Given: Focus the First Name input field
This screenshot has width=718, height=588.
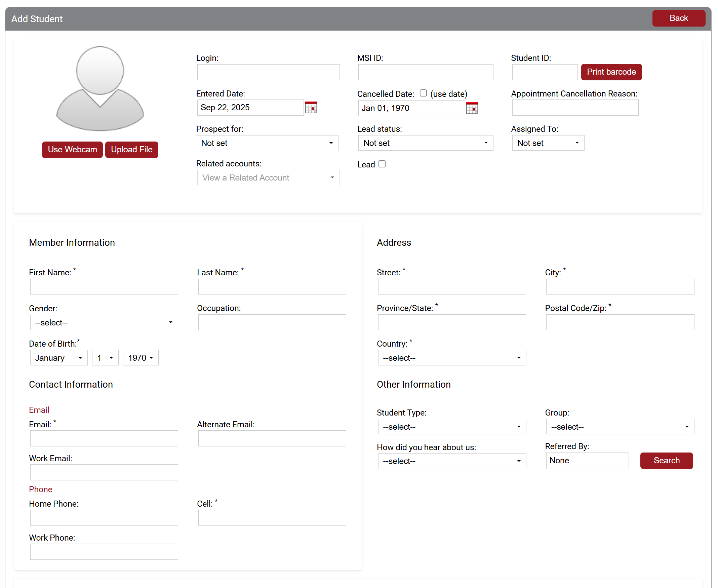Looking at the screenshot, I should click(104, 287).
